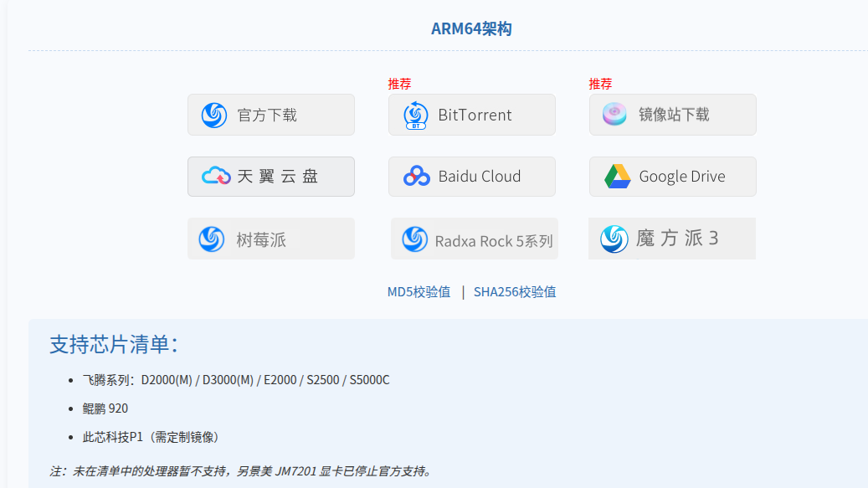The width and height of the screenshot is (868, 488).
Task: Click the deepin swirl icon beside 官方下载
Action: point(214,115)
